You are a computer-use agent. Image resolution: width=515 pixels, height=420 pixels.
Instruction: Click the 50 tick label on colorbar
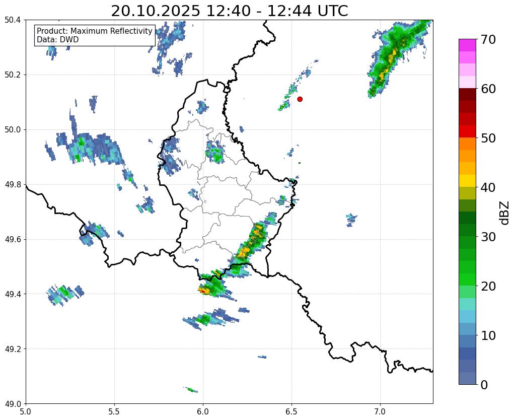tap(488, 138)
